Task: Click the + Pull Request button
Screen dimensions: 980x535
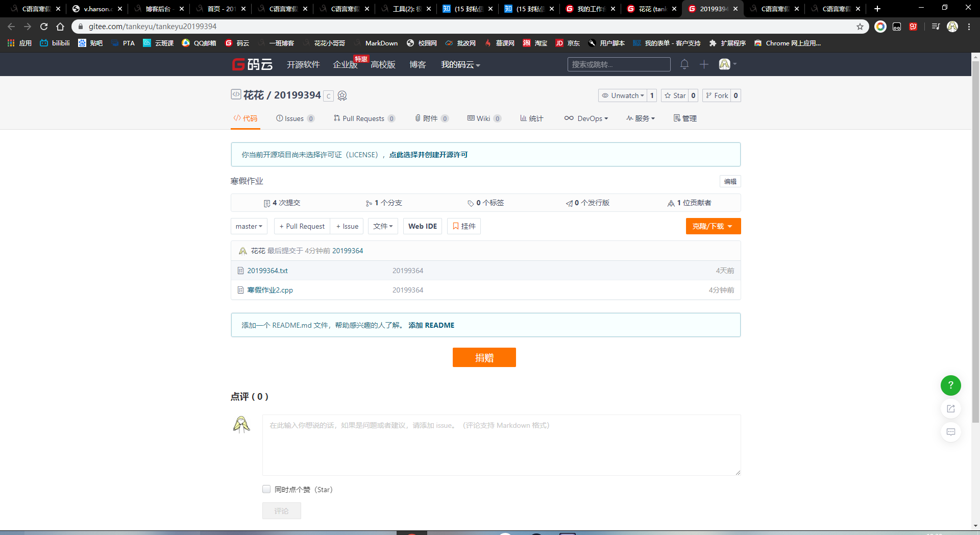Action: (302, 226)
